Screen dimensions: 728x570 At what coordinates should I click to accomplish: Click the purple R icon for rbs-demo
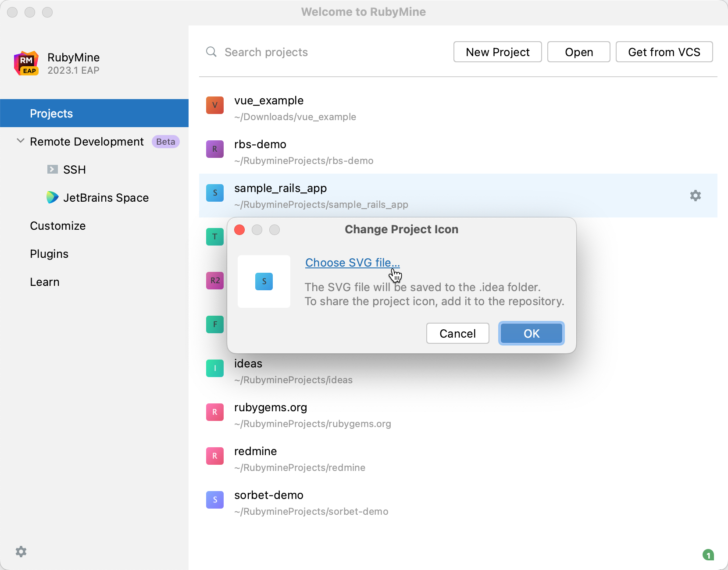(x=215, y=149)
